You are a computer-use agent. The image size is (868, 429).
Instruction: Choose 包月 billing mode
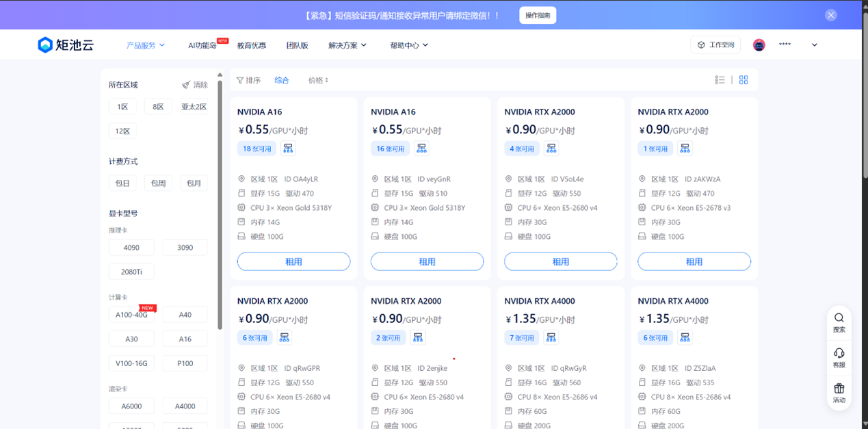pos(194,183)
